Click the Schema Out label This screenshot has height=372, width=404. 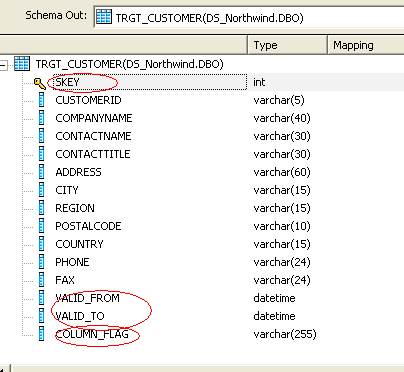pos(56,15)
